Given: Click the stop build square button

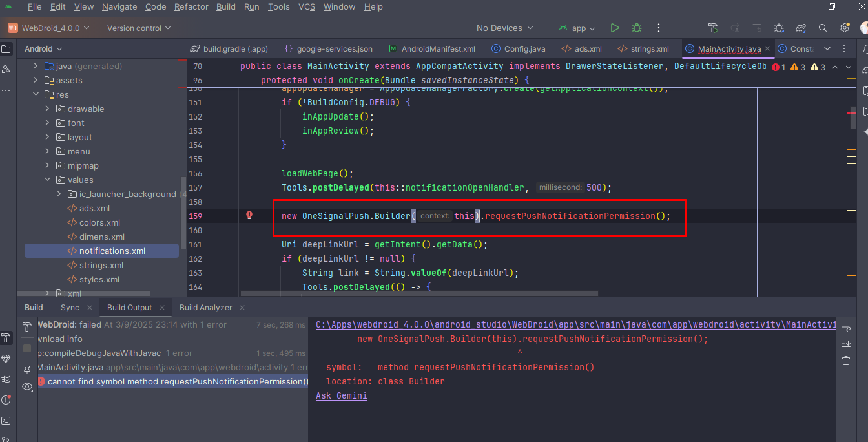Looking at the screenshot, I should 27,348.
